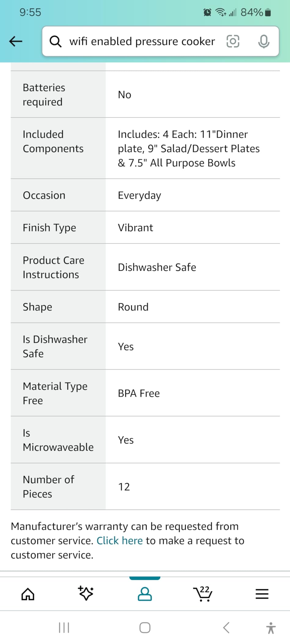Tap Android recent apps button

(64, 628)
